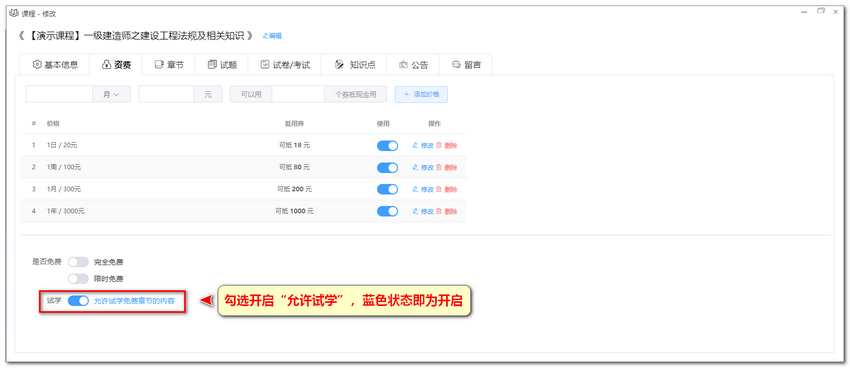Click the 可抵 1000 元 cell

coord(294,211)
